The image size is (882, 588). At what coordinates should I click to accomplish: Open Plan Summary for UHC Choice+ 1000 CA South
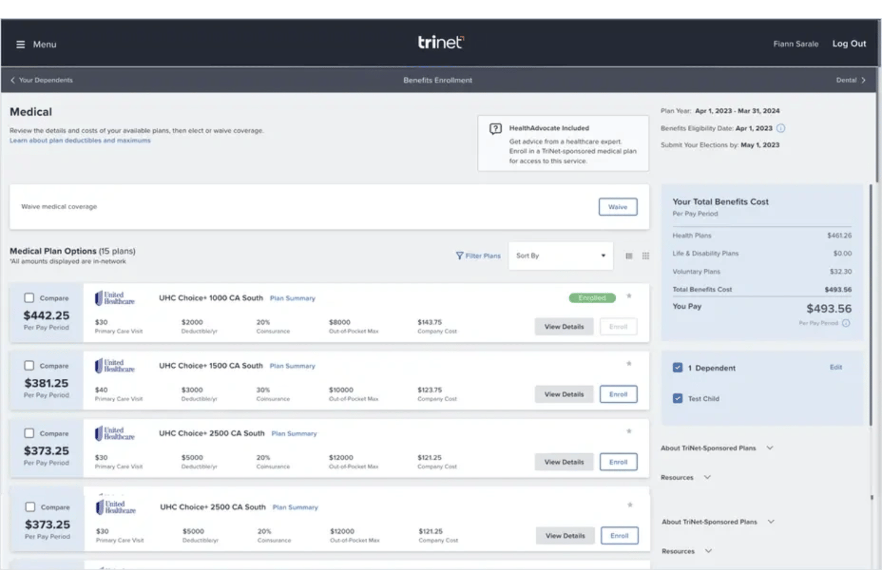(293, 298)
